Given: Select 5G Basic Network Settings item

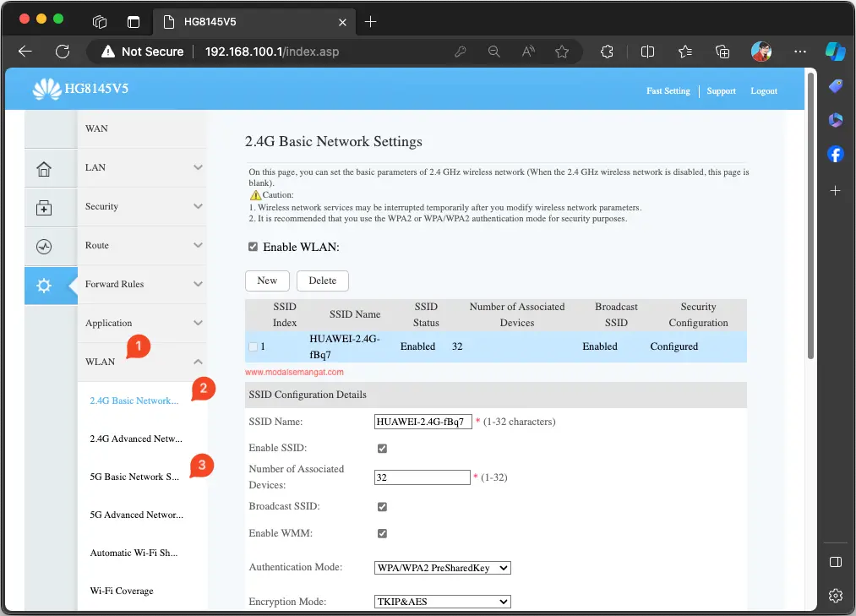Looking at the screenshot, I should 134,477.
